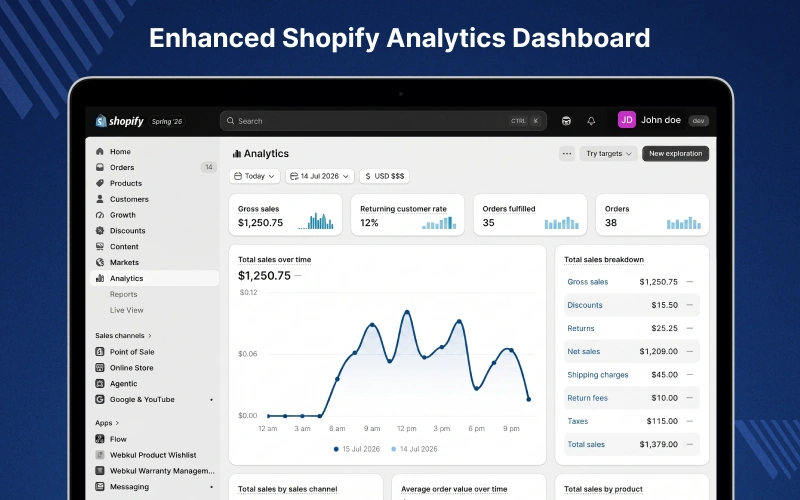The image size is (800, 500).
Task: Click the Spring '26 edition badge
Action: tap(167, 121)
